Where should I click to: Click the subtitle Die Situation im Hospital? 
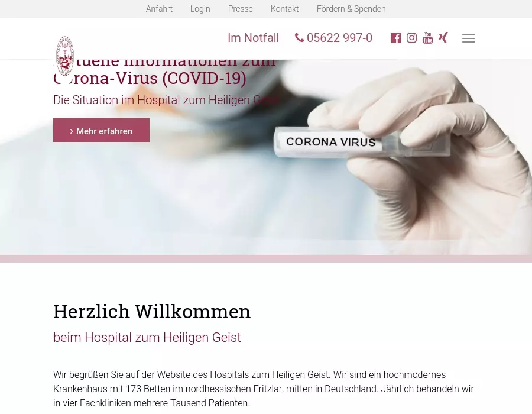pyautogui.click(x=166, y=100)
